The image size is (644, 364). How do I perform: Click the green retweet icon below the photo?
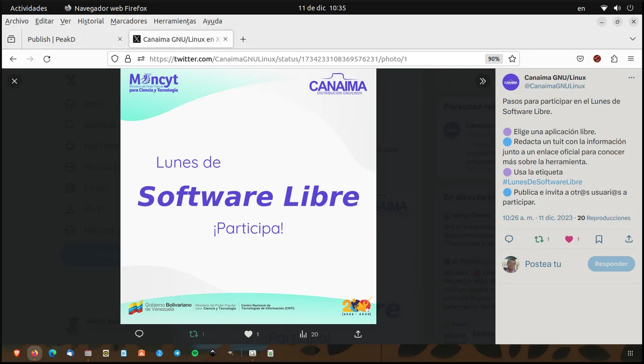(x=193, y=334)
